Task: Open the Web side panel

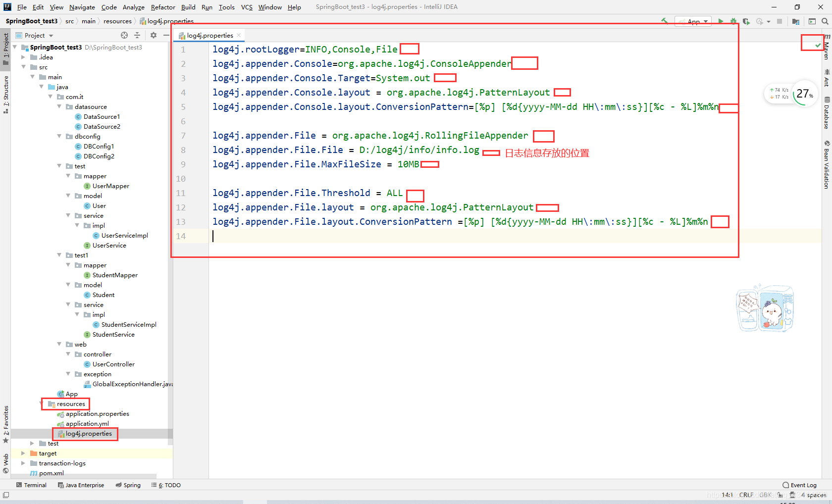Action: click(x=5, y=463)
